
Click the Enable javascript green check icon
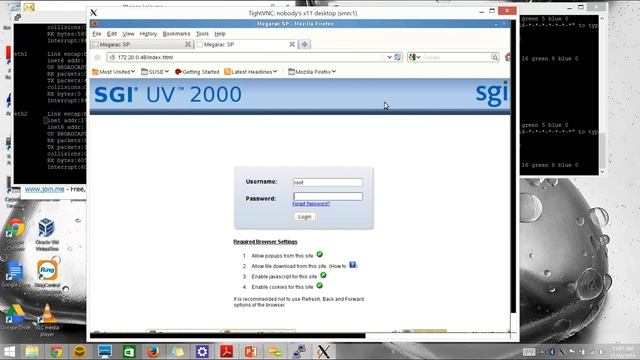[323, 275]
